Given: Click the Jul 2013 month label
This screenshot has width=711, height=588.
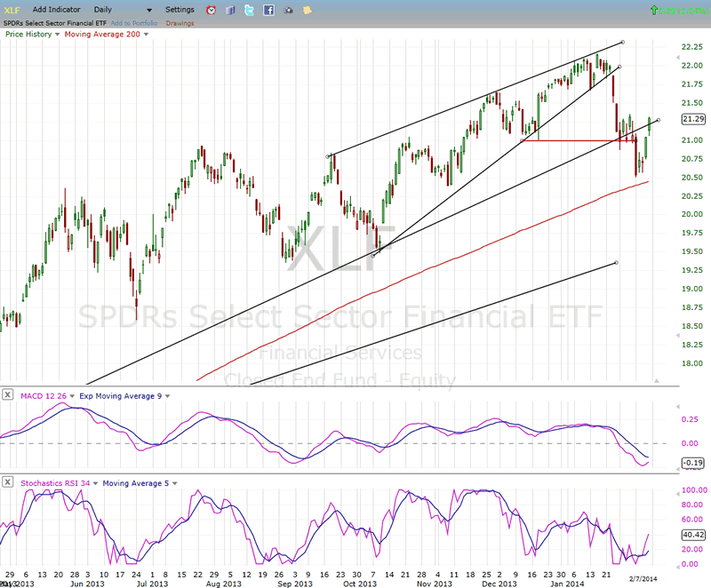Looking at the screenshot, I should point(152,584).
